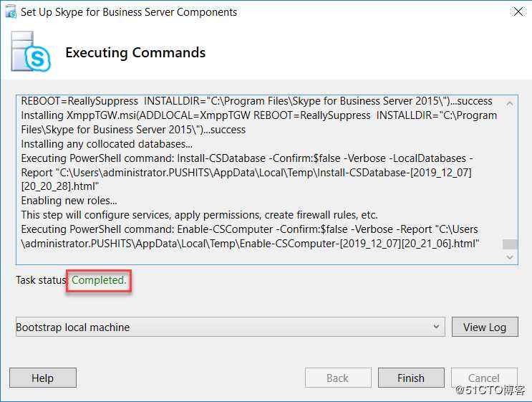
Task: Close the Skype for Business setup window
Action: 518,12
